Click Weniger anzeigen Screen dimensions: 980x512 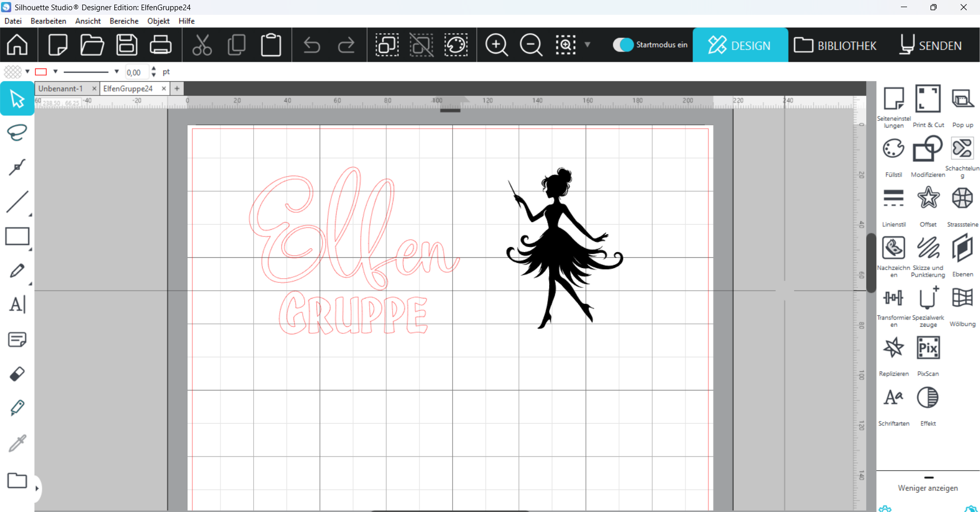click(x=927, y=488)
